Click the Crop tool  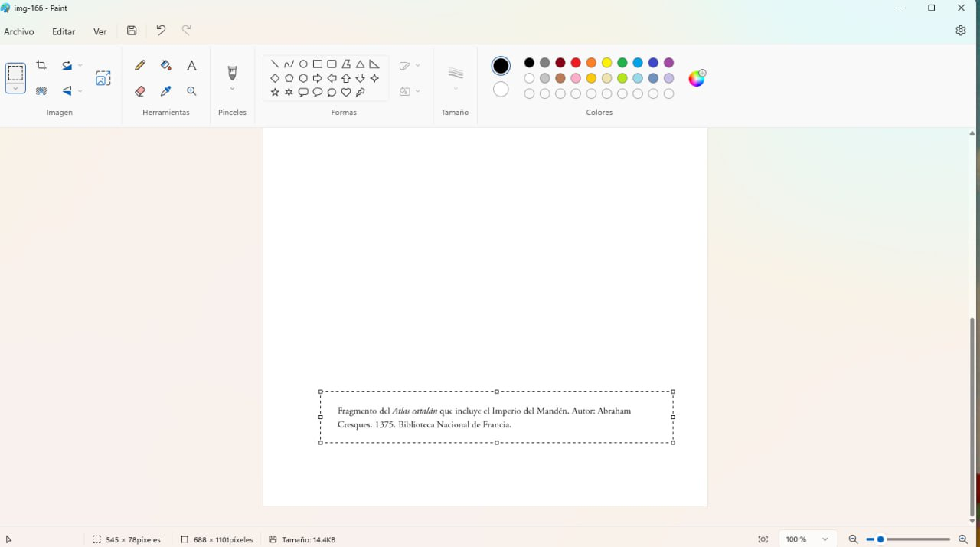(42, 66)
